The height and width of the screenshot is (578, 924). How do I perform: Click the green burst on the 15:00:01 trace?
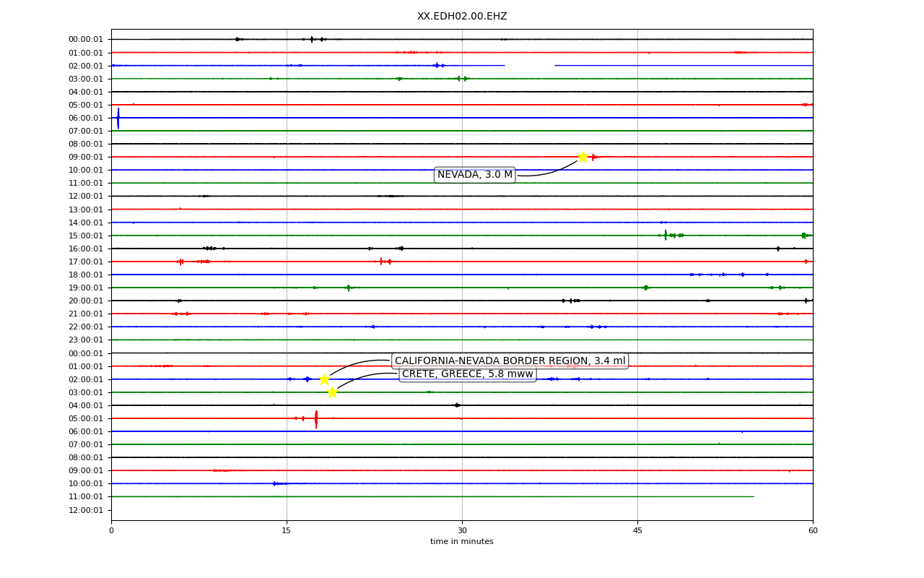(x=666, y=235)
